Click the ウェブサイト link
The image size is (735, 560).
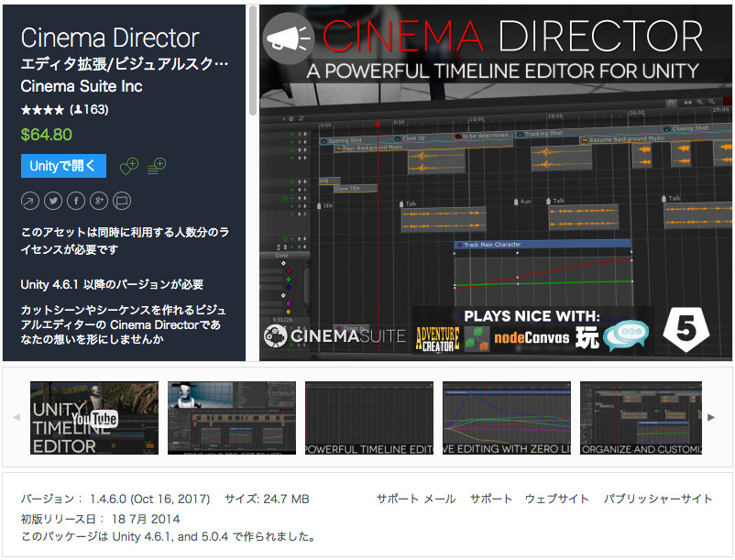tap(557, 499)
